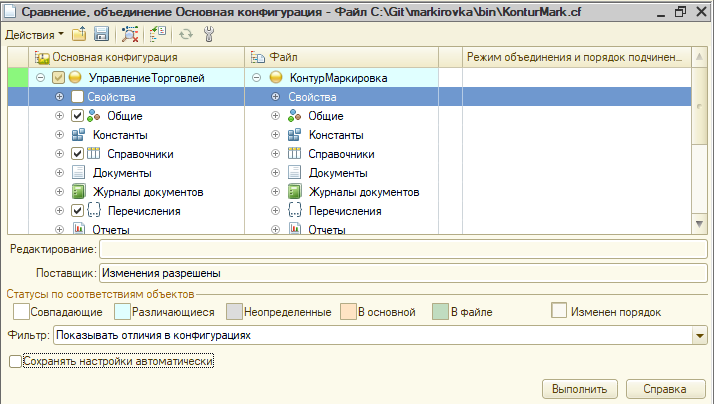The height and width of the screenshot is (404, 714).
Task: Click the Документы icon in main configuration
Action: click(x=78, y=173)
